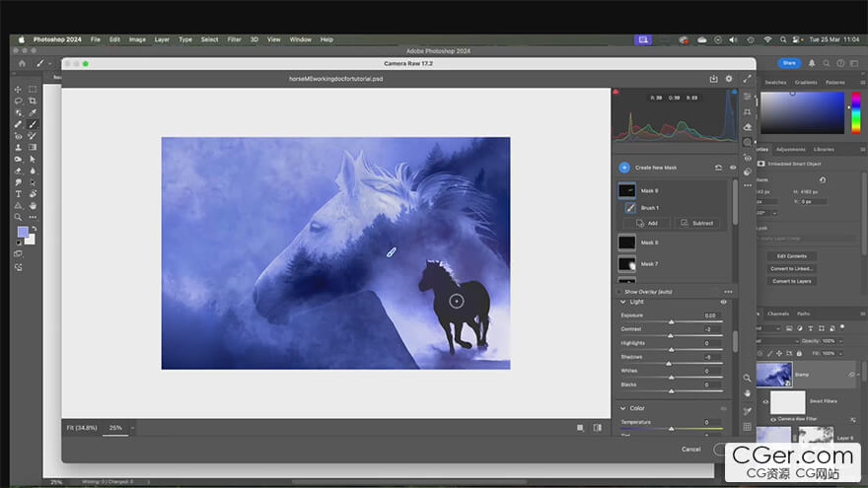Open the Camera Raw red eye icon
The height and width of the screenshot is (488, 868).
pyautogui.click(x=747, y=158)
